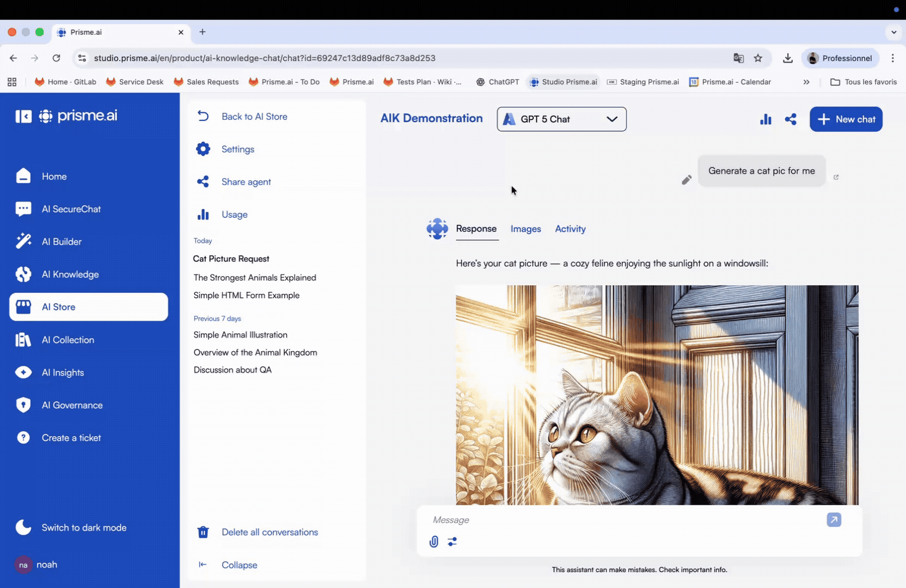Edit the sent message with pencil icon
This screenshot has height=588, width=906.
tap(687, 180)
